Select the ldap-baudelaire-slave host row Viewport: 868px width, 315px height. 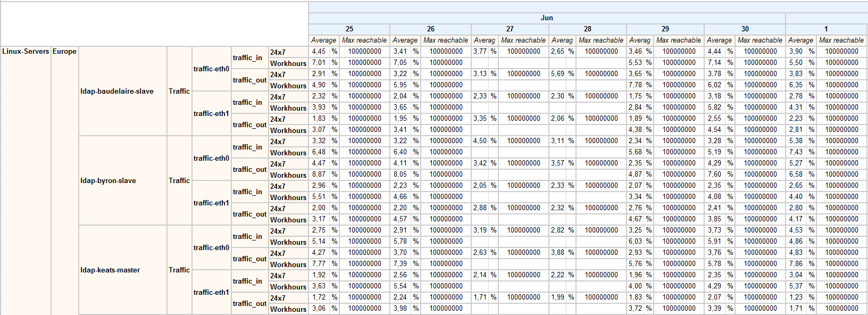click(x=117, y=92)
